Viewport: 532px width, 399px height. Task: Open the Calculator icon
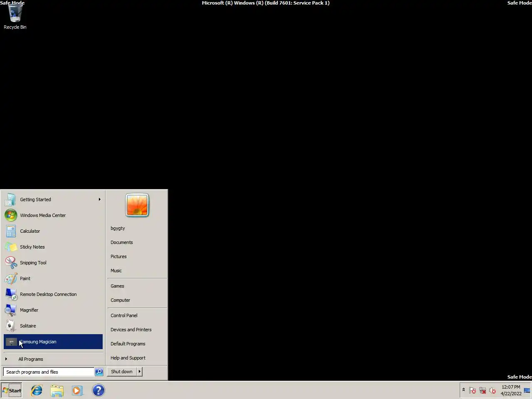point(11,231)
